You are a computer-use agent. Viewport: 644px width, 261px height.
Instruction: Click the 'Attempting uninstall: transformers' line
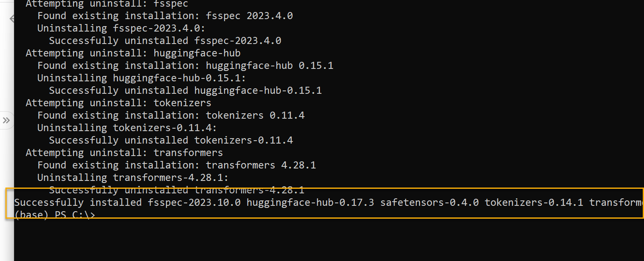tap(124, 153)
